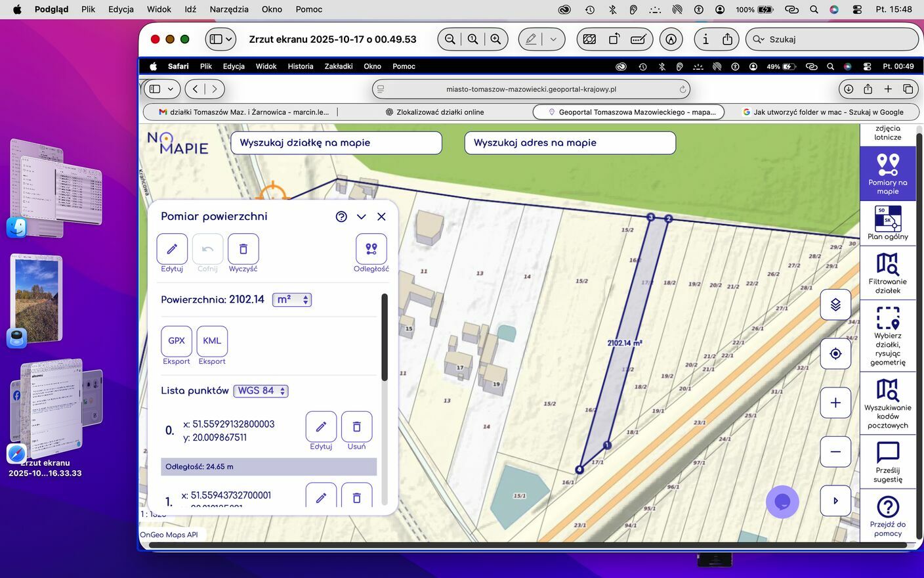Open the Preview inspector info button
924x578 pixels.
[705, 39]
